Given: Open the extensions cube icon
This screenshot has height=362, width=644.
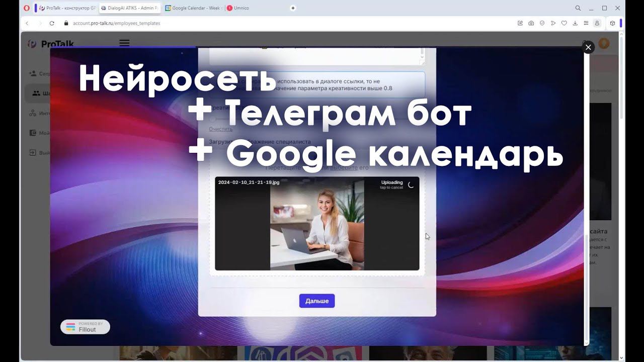Looking at the screenshot, I should (612, 23).
